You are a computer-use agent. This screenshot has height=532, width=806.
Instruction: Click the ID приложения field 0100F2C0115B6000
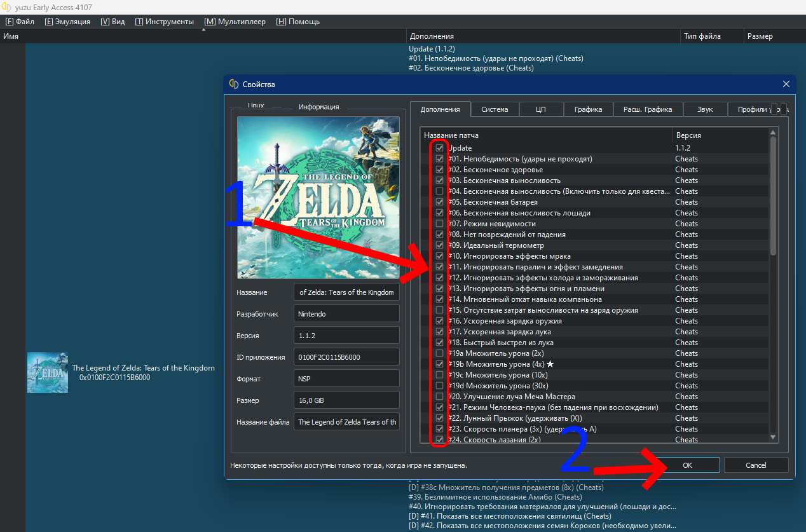tap(347, 357)
